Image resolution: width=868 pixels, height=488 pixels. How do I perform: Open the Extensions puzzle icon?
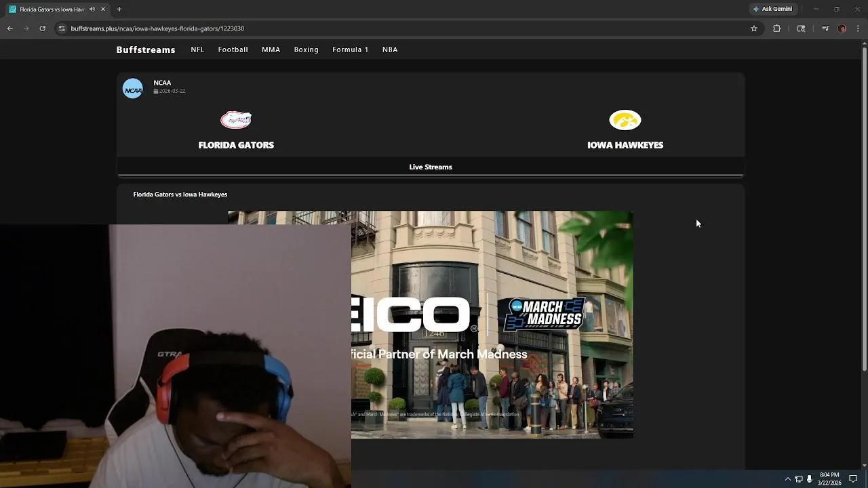(x=777, y=28)
